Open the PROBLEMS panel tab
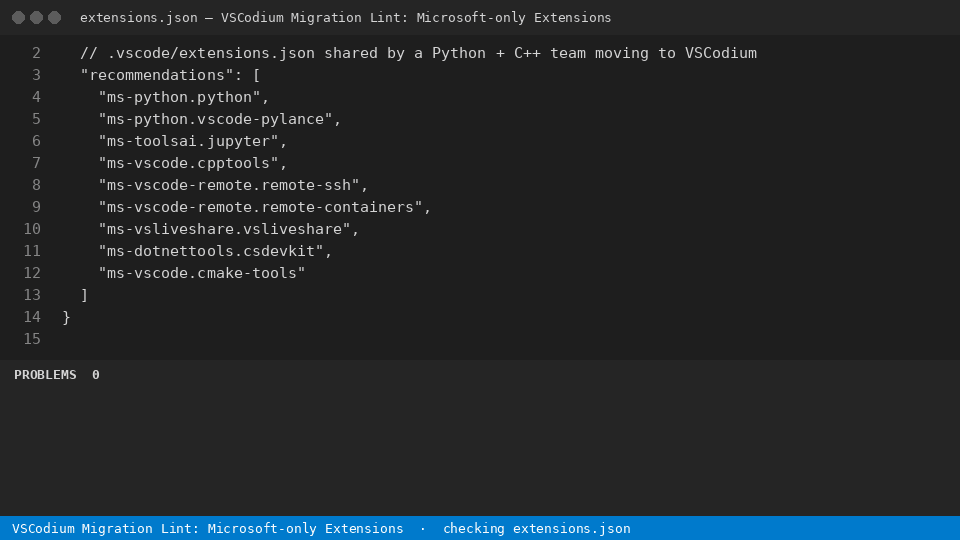Image resolution: width=960 pixels, height=540 pixels. click(x=45, y=375)
